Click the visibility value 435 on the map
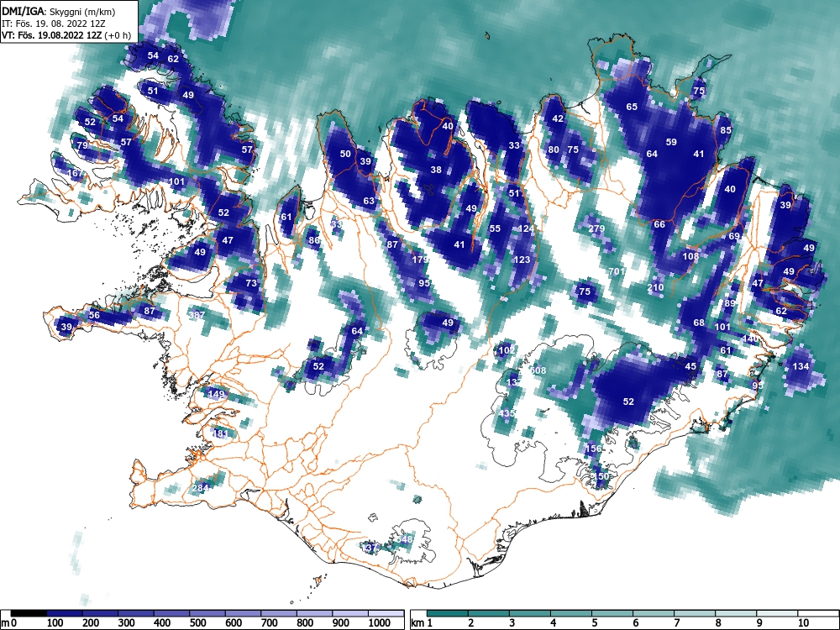This screenshot has height=630, width=840. pos(507,413)
